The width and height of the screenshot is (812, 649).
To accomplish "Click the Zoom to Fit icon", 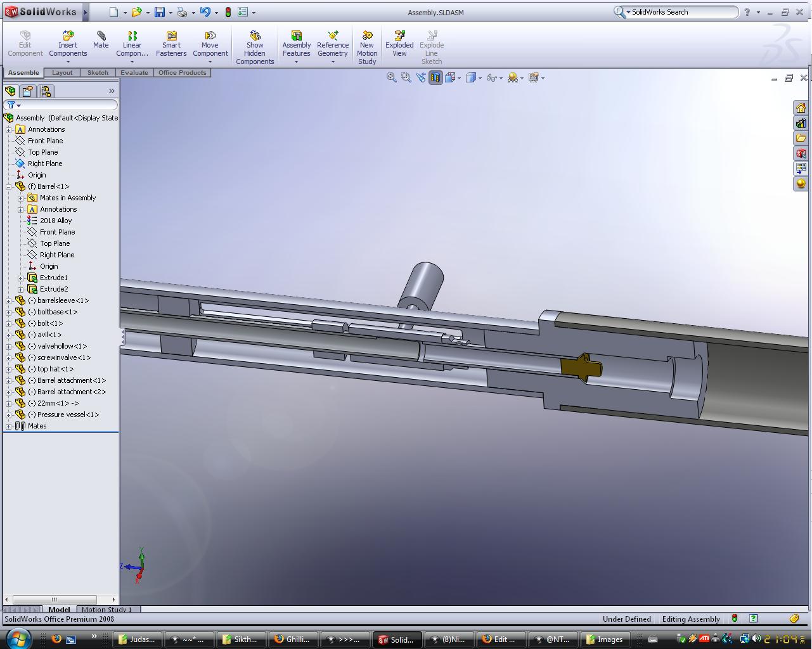I will pyautogui.click(x=392, y=77).
